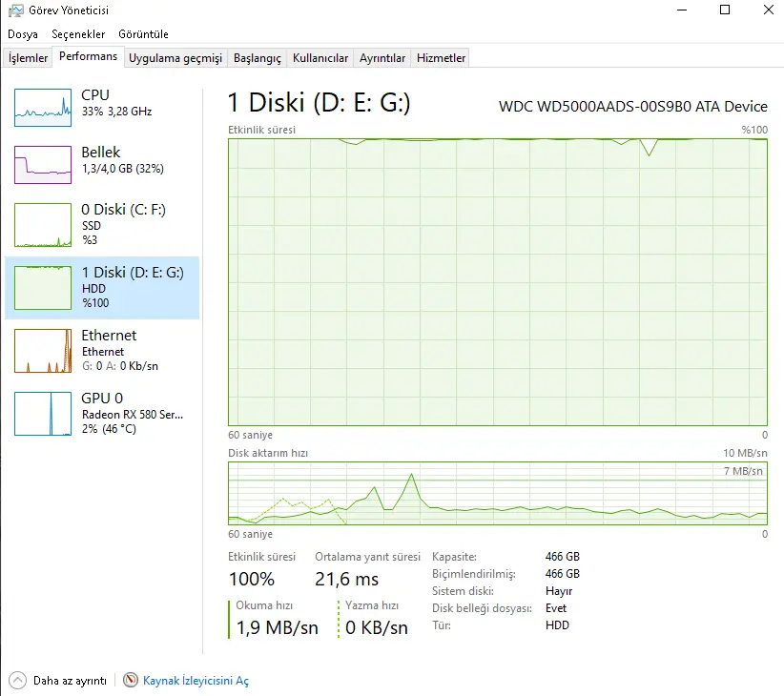The width and height of the screenshot is (784, 696).
Task: Click the Görev Yöneticisi title bar icon
Action: point(15,10)
